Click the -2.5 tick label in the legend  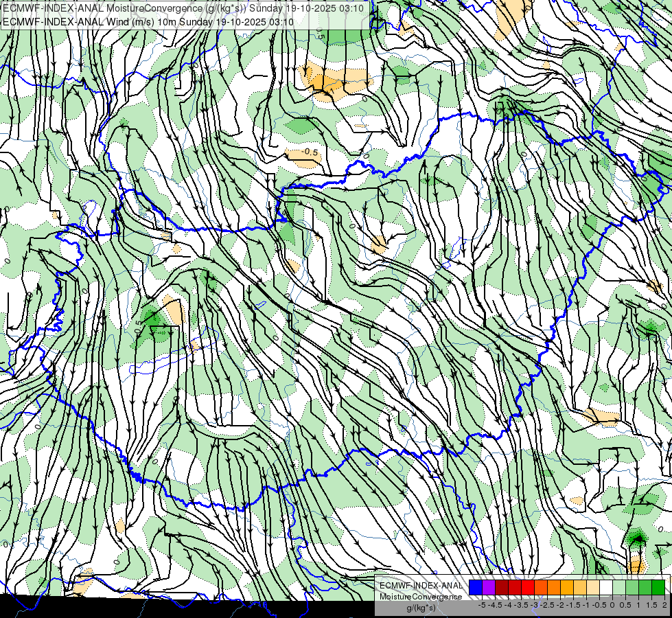[547, 605]
